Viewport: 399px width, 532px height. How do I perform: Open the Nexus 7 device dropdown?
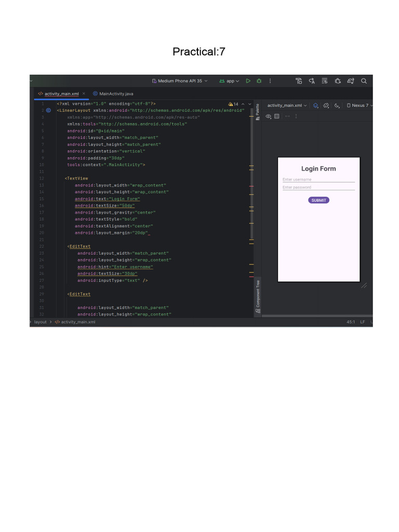(x=360, y=105)
